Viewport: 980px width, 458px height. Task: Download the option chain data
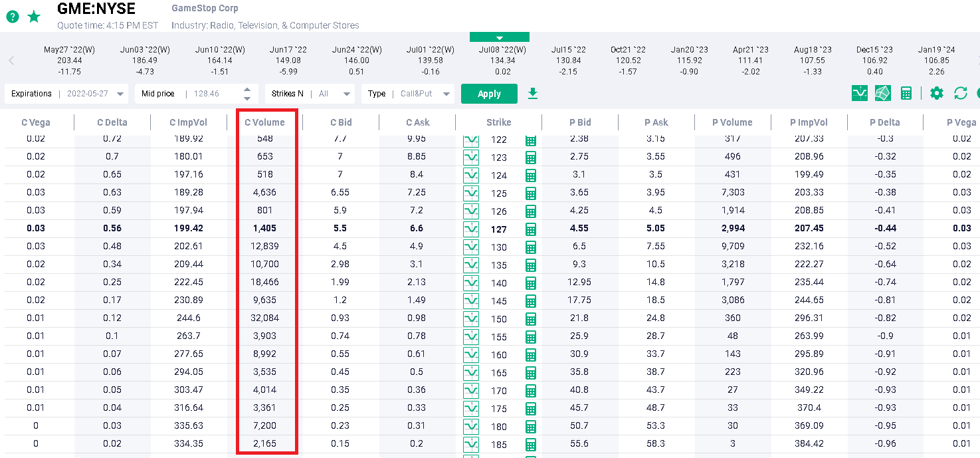532,94
